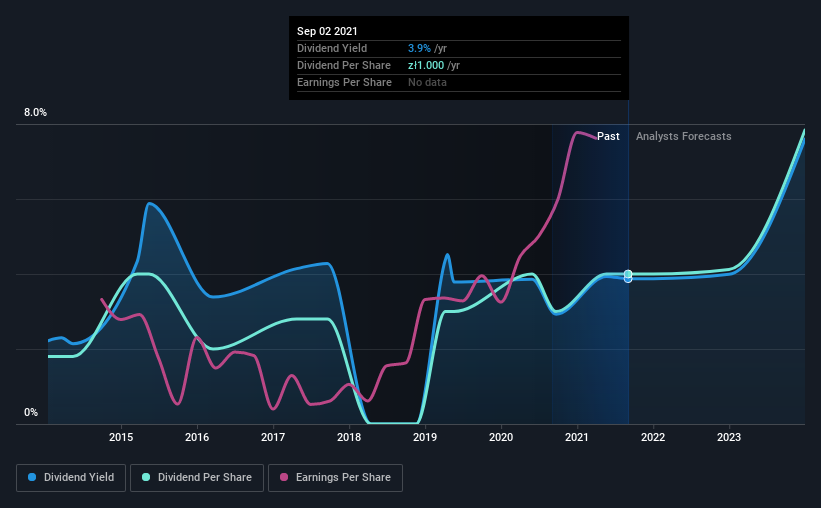Click the Analysts Forecasts section label
The width and height of the screenshot is (821, 508).
tap(683, 136)
